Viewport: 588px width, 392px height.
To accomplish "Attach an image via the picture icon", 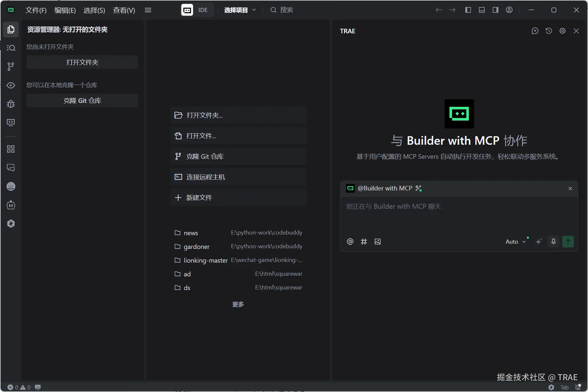I will [x=378, y=242].
